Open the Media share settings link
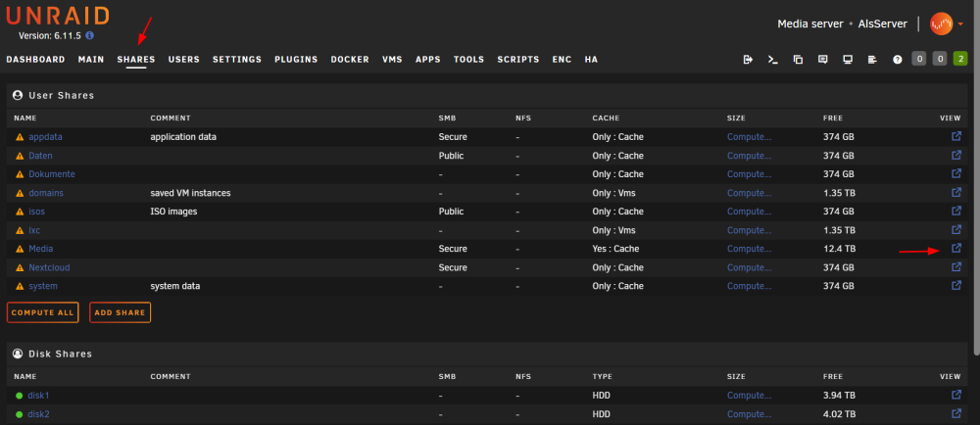The image size is (980, 425). [x=40, y=249]
